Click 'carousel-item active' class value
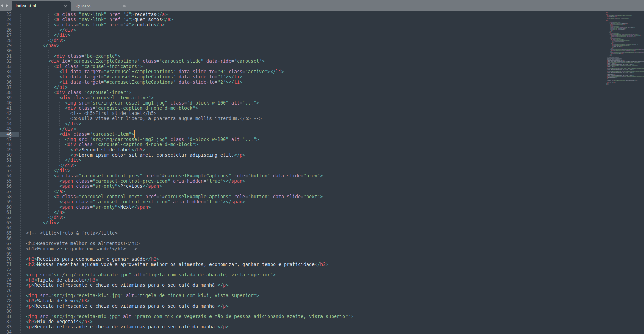This screenshot has height=334, width=644. click(120, 98)
